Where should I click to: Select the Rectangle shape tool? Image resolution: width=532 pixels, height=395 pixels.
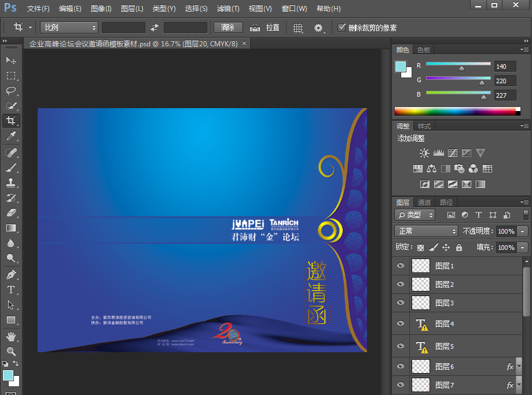[x=11, y=320]
